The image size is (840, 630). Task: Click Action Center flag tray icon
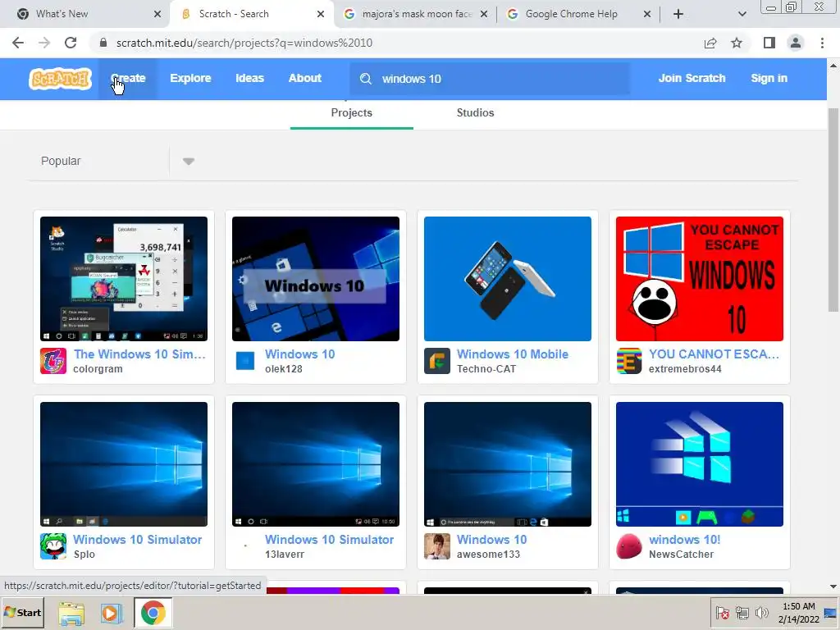[722, 612]
